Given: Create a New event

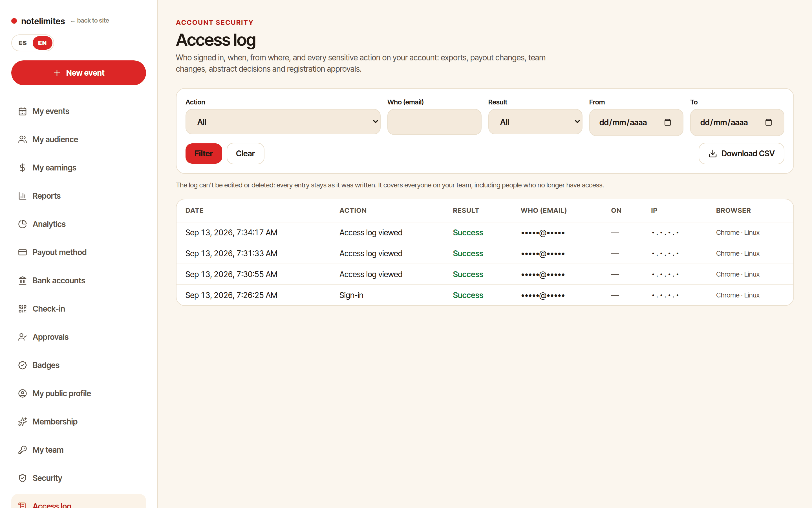Looking at the screenshot, I should [x=78, y=73].
